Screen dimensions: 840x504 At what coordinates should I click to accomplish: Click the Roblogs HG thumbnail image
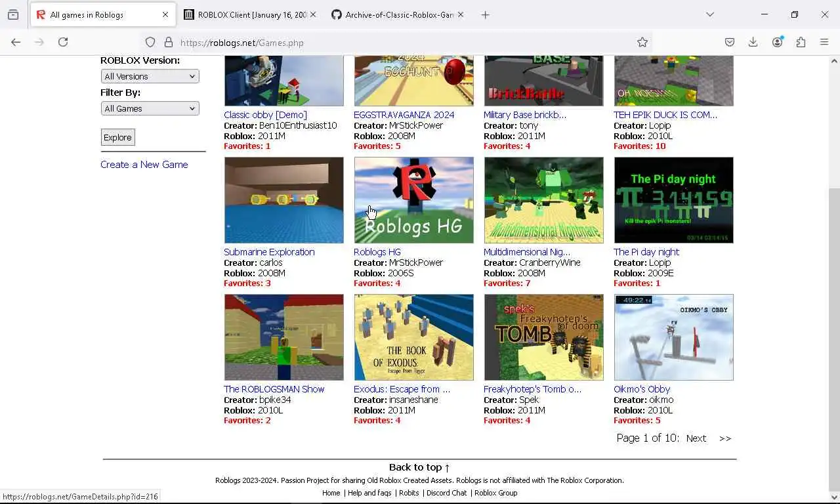point(414,200)
